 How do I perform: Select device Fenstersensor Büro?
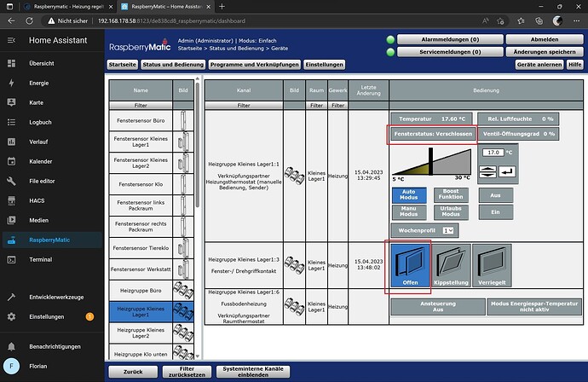pos(141,120)
